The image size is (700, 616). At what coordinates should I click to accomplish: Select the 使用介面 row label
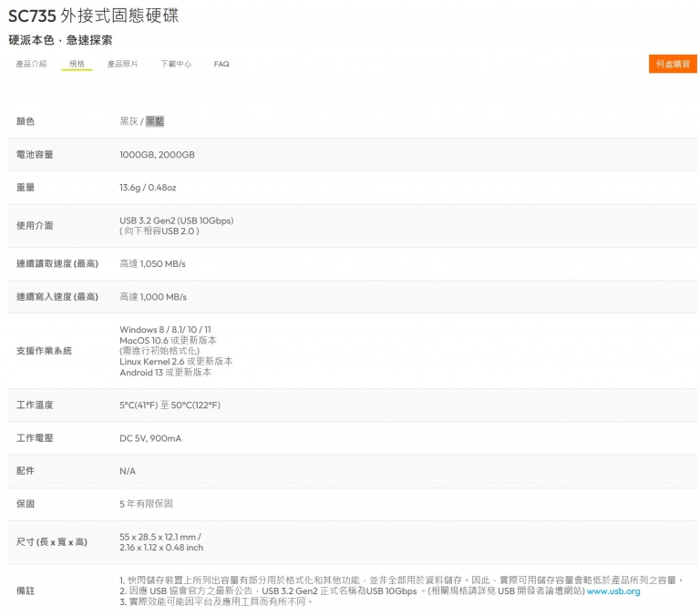pyautogui.click(x=35, y=225)
